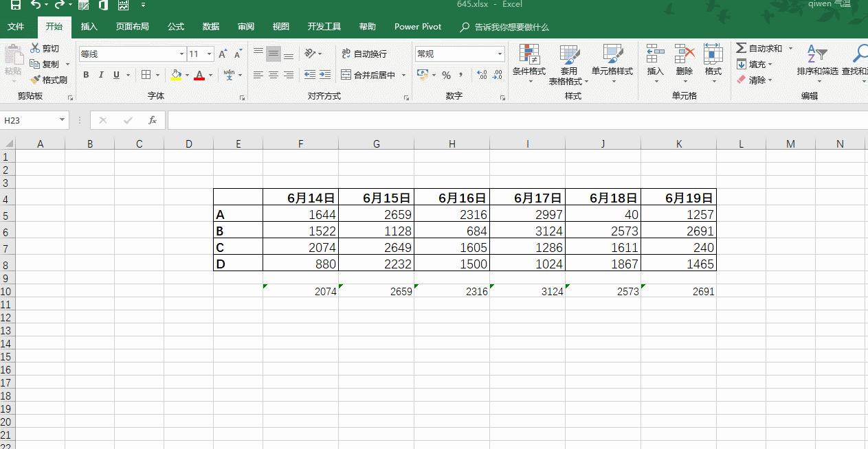Click the Cut scissors icon

36,49
